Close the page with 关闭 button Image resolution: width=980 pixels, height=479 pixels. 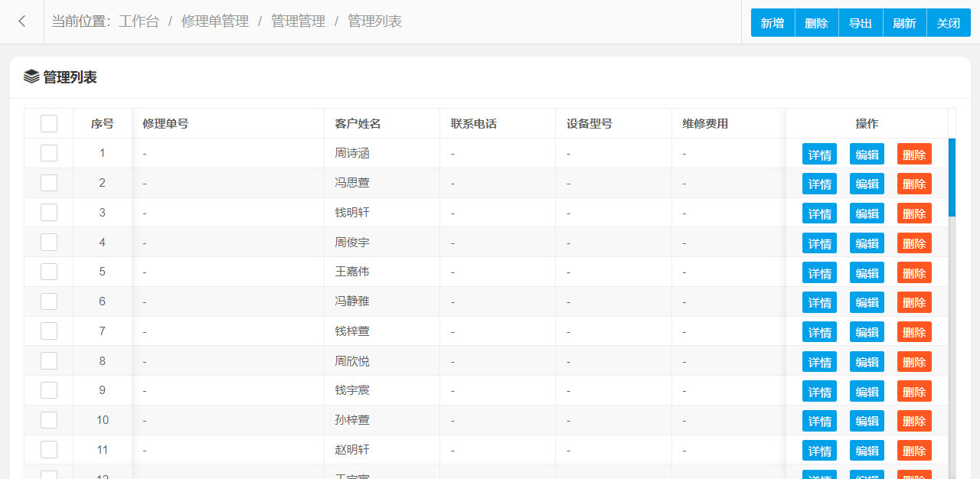949,23
